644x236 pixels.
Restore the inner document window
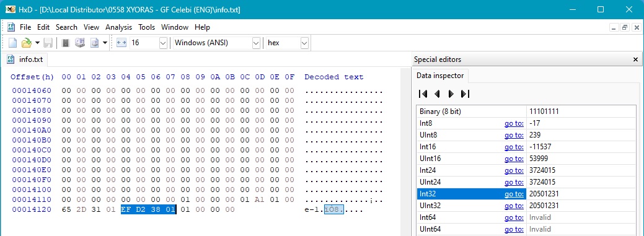coord(625,27)
